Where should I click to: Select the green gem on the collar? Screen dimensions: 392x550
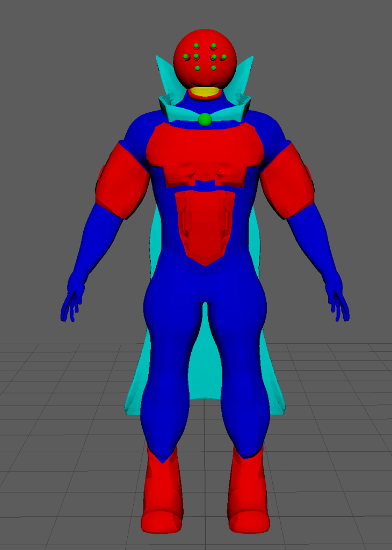click(205, 119)
